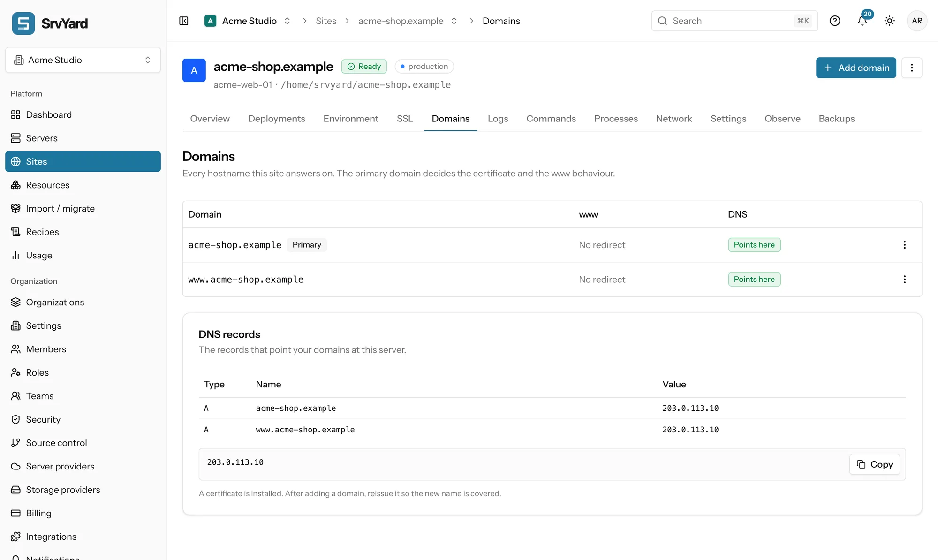This screenshot has height=560, width=938.
Task: Switch to the SSL tab
Action: (405, 119)
